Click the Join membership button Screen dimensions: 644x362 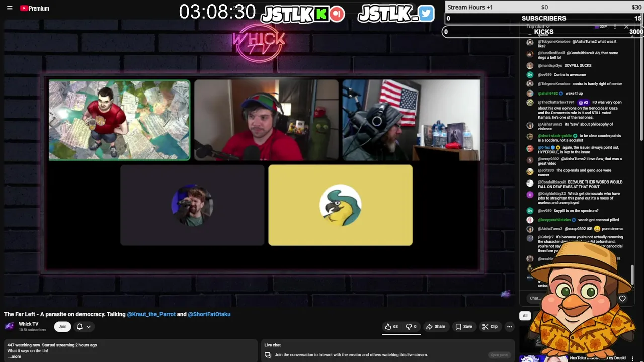click(62, 327)
